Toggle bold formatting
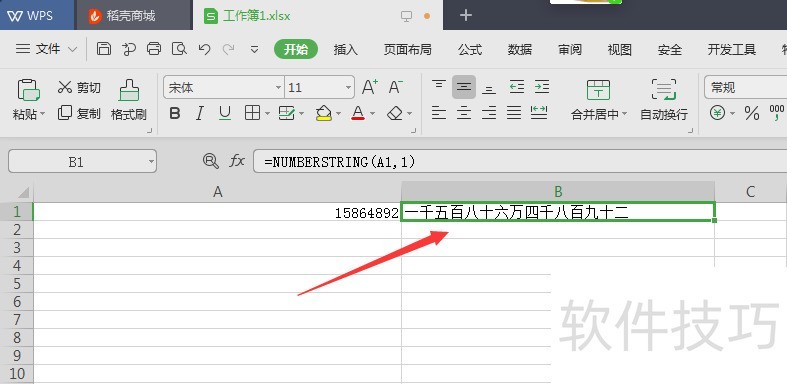 [175, 113]
